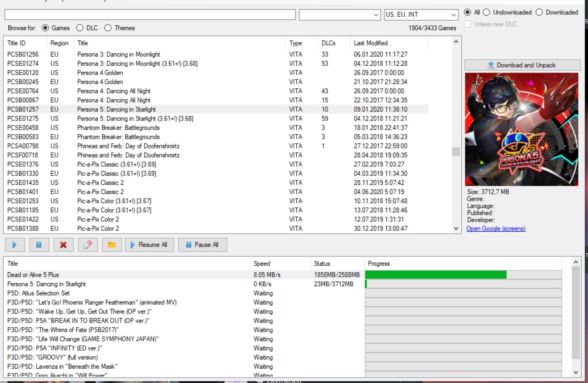588x383 pixels.
Task: Click scroll-up arrow of the game list
Action: coord(456,42)
